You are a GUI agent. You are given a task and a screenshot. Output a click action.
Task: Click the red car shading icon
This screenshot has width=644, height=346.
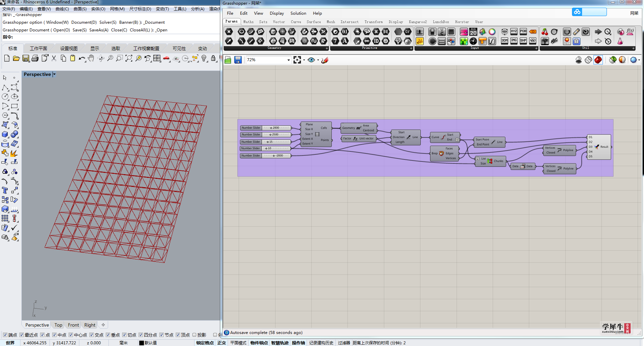pyautogui.click(x=166, y=59)
